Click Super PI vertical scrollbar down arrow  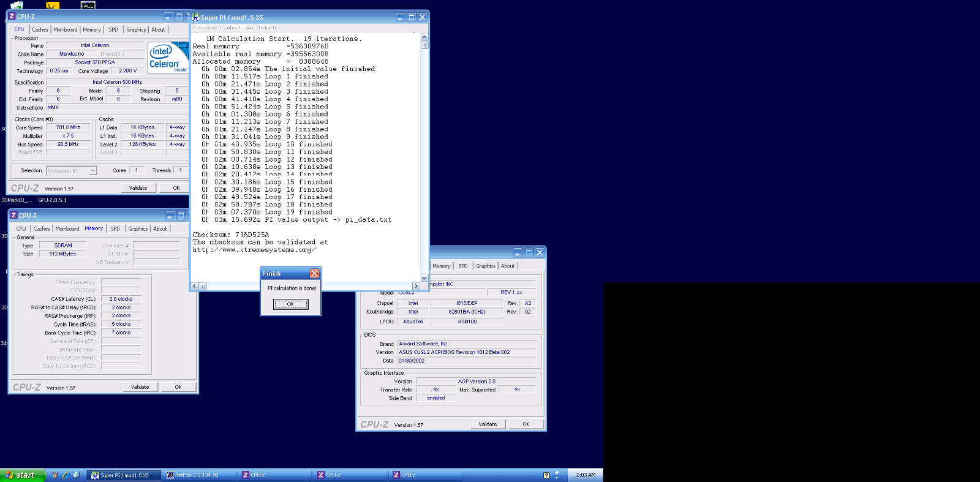coord(424,278)
